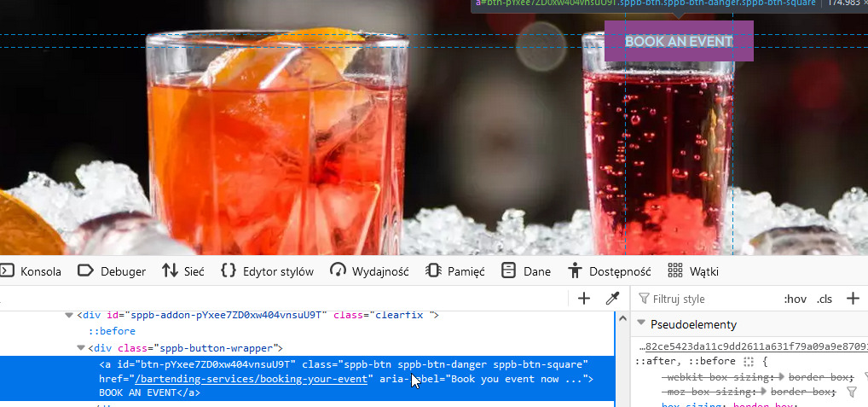Click the Edytor stylów braces icon

[x=228, y=271]
